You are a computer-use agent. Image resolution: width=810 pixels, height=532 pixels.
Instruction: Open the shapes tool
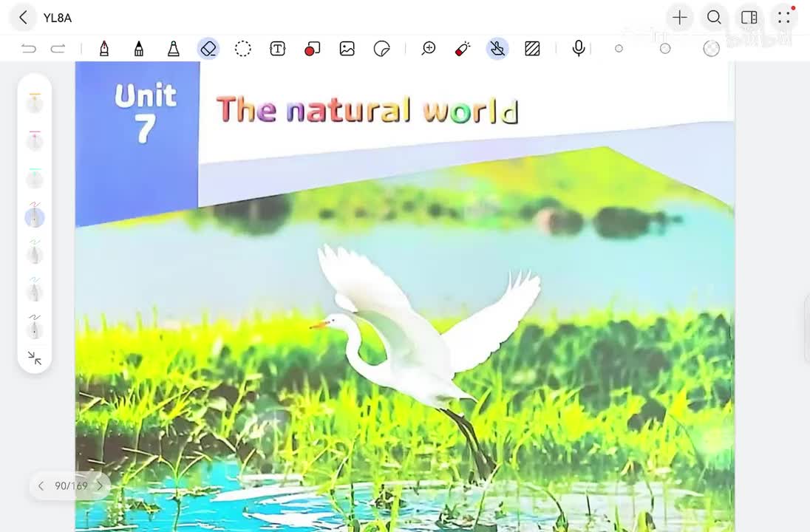312,49
